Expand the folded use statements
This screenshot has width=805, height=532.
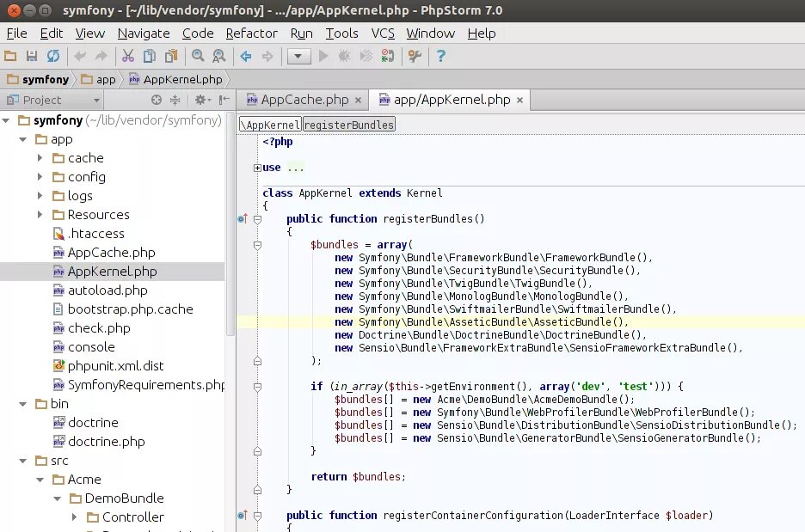pyautogui.click(x=257, y=168)
